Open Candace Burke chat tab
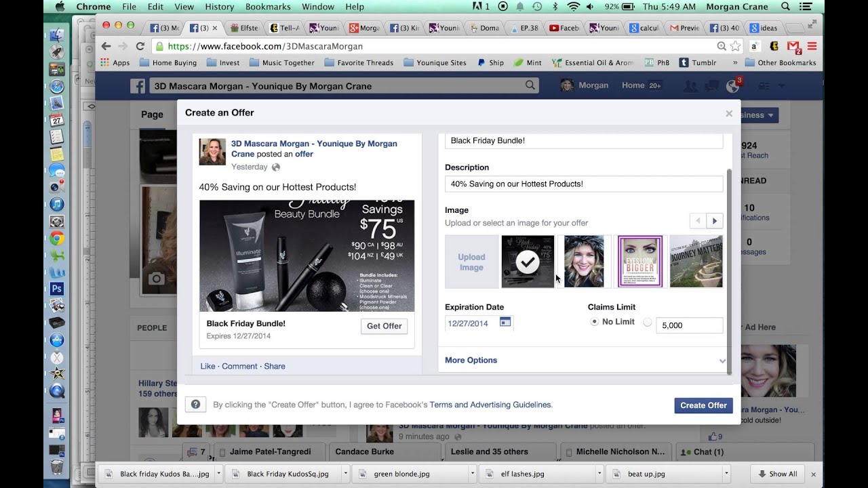The height and width of the screenshot is (488, 868). click(386, 451)
